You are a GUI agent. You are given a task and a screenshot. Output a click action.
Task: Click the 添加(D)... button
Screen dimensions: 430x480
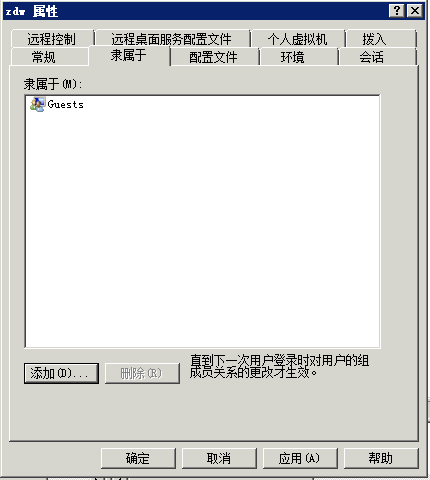coord(61,373)
